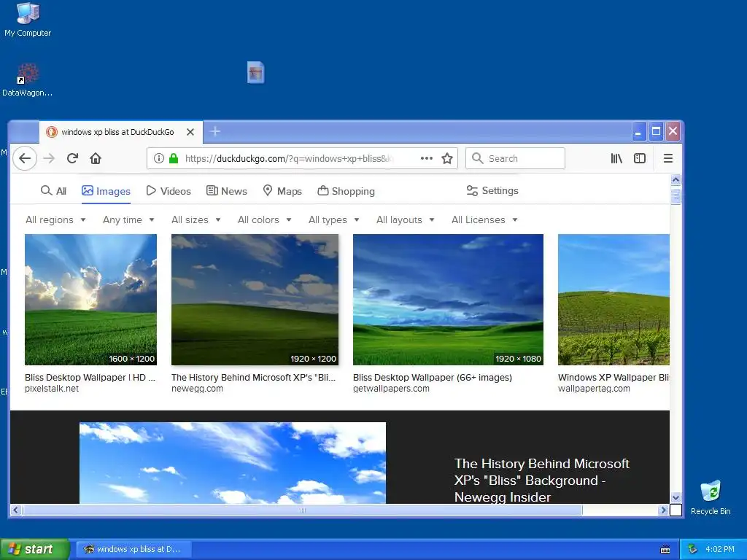The width and height of the screenshot is (747, 560).
Task: Open the 1600 × 1200 pixelstalk thumbnail
Action: (x=90, y=300)
